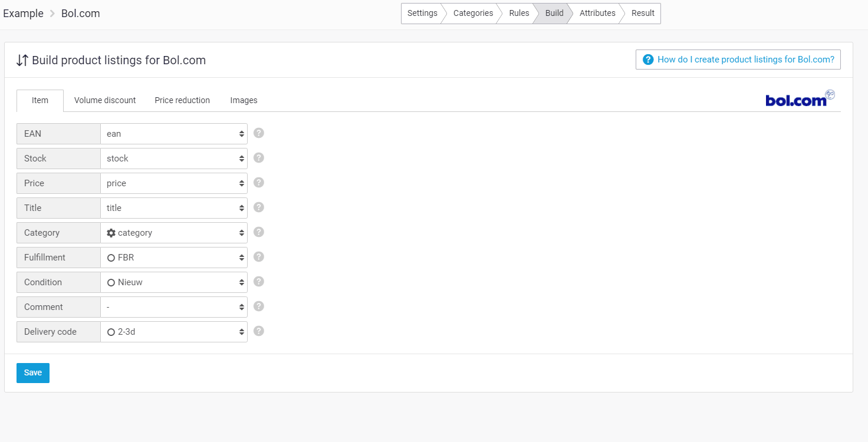Go to the Categories step
This screenshot has width=868, height=442.
473,13
